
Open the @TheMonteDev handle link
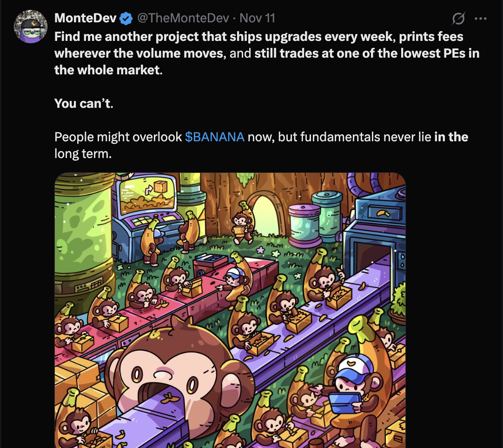coord(183,18)
